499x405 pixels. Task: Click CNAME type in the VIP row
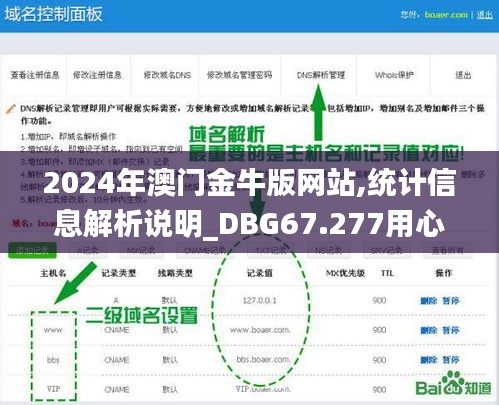coord(117,389)
